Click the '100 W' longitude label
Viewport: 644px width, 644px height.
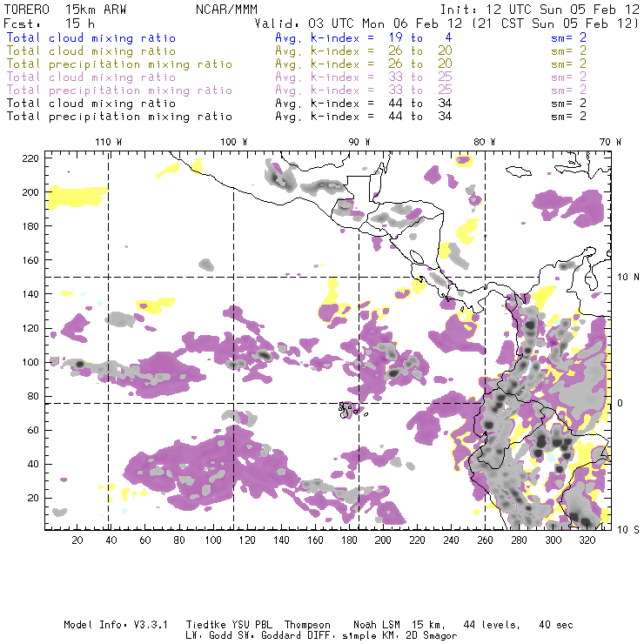pos(234,142)
